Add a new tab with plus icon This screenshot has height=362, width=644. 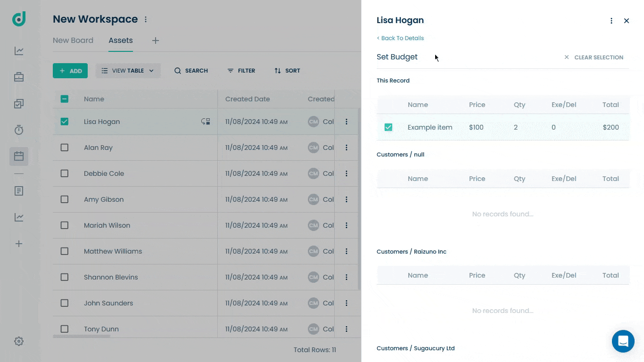[156, 41]
